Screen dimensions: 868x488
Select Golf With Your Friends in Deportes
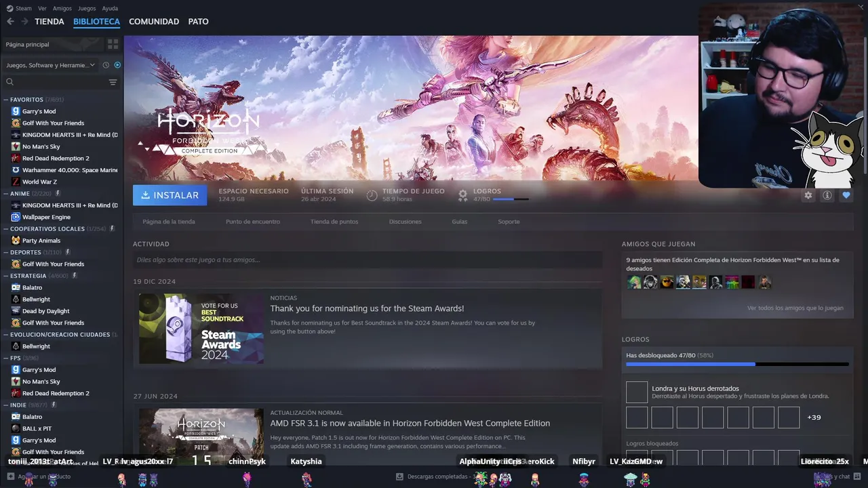[x=53, y=264]
